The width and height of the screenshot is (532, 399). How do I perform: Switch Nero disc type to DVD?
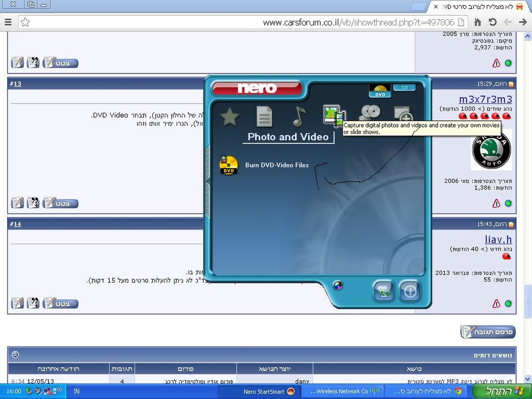(380, 91)
